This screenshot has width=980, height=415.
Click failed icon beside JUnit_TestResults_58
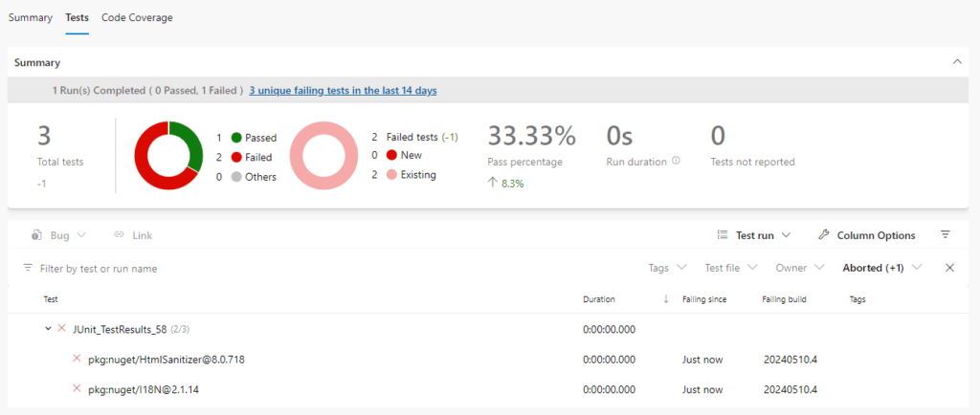pos(61,328)
